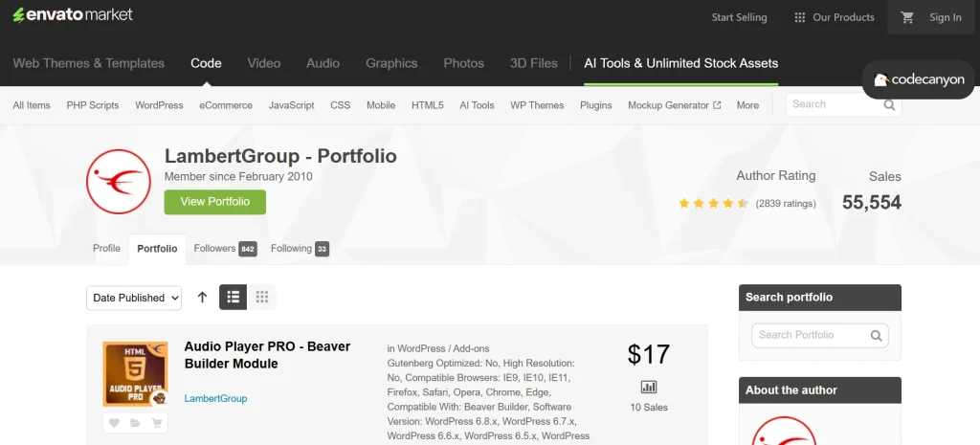Image resolution: width=980 pixels, height=445 pixels.
Task: Open the Profile tab
Action: (106, 249)
